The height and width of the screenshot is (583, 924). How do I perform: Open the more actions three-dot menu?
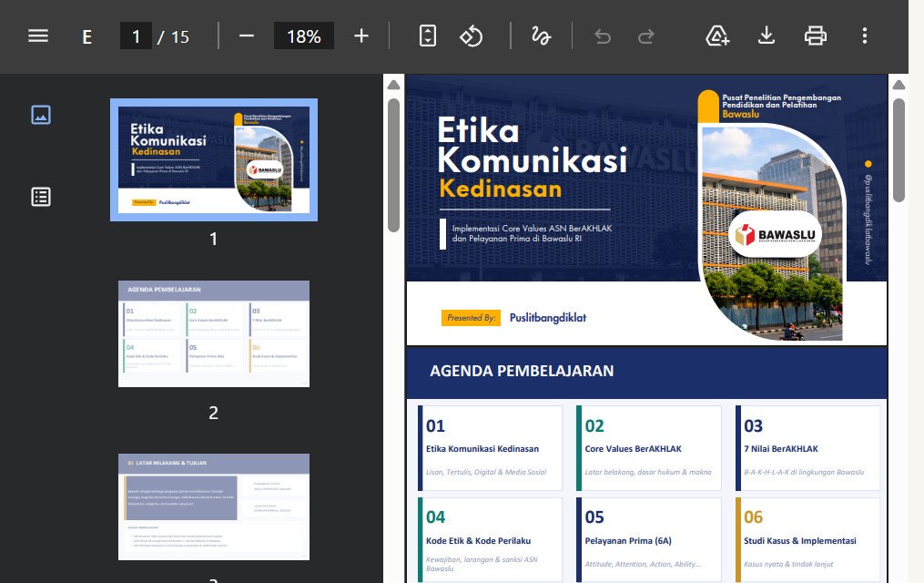[865, 36]
